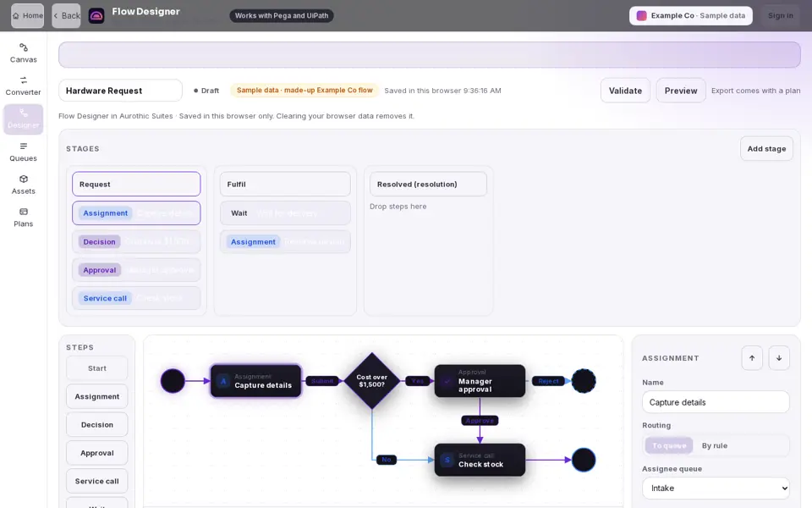
Task: Select By rule routing option
Action: click(714, 446)
